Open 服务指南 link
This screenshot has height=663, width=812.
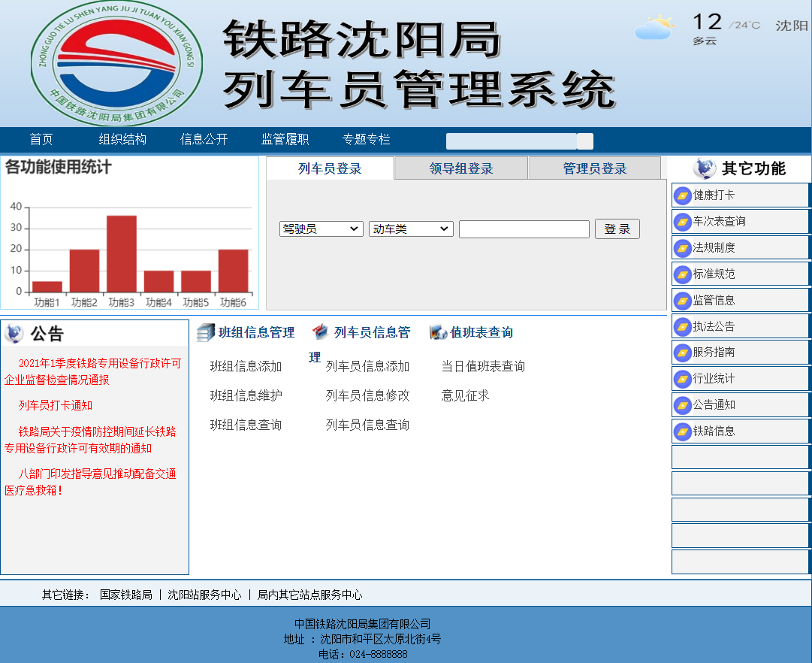[x=714, y=353]
